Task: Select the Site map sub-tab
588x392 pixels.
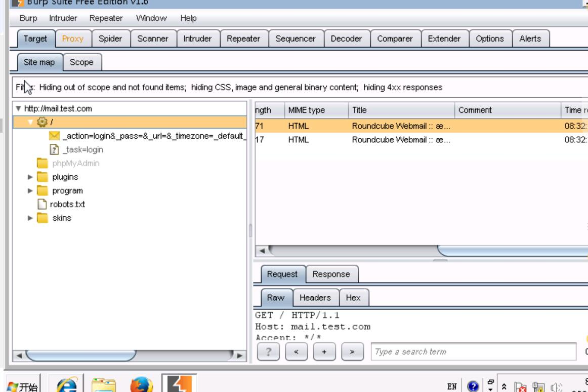Action: pyautogui.click(x=39, y=62)
